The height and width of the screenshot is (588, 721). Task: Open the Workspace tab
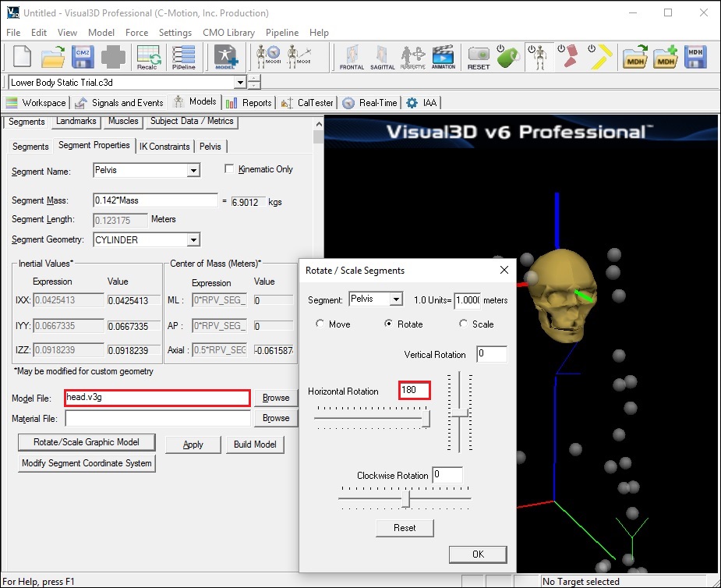point(37,103)
